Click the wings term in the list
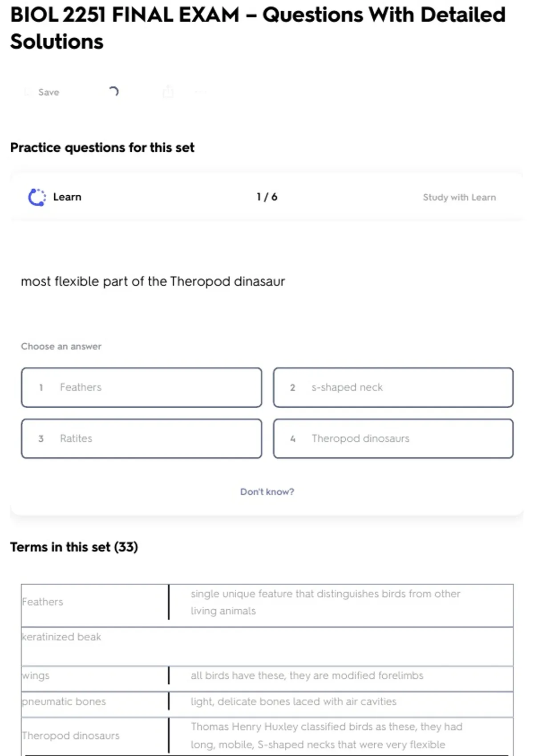 [x=36, y=676]
